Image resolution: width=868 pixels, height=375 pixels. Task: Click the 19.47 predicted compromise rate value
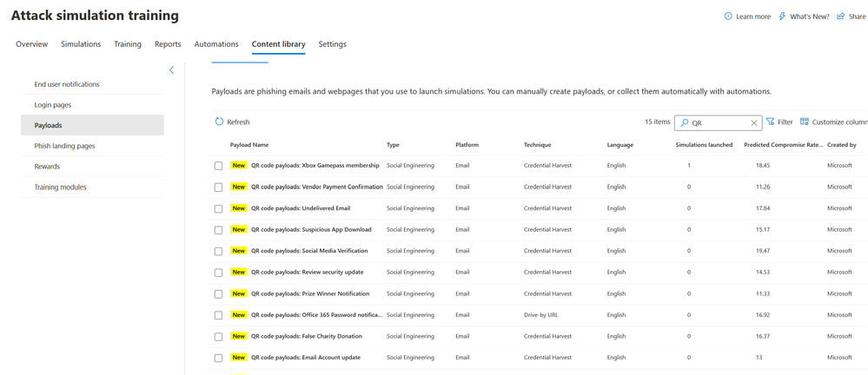763,251
